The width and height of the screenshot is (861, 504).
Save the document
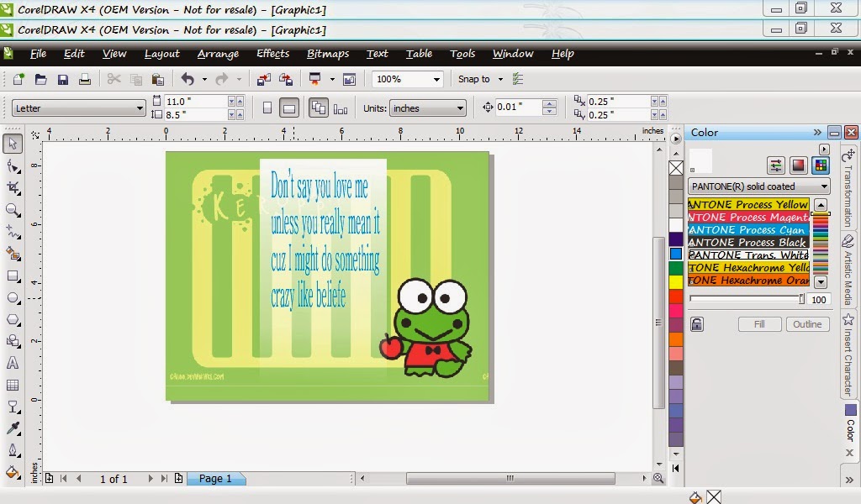(x=62, y=80)
